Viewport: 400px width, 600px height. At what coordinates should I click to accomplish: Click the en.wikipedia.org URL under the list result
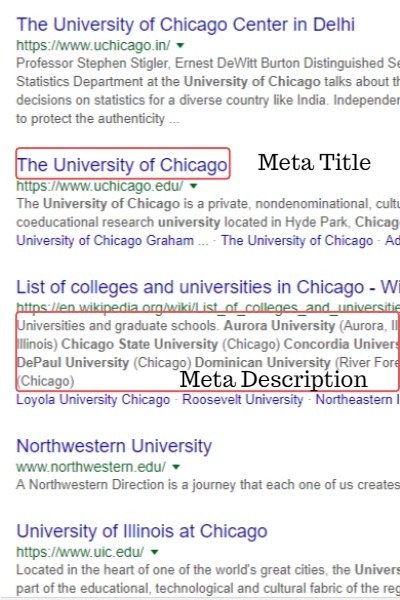coord(208,307)
